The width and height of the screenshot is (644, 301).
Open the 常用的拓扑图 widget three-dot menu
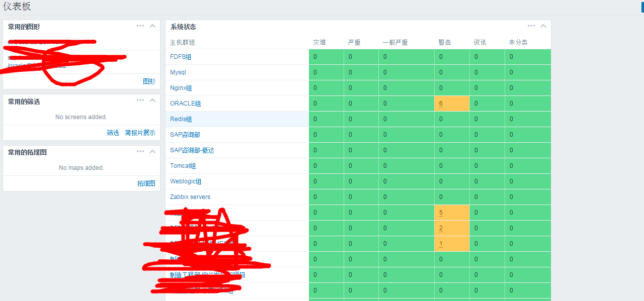(140, 151)
